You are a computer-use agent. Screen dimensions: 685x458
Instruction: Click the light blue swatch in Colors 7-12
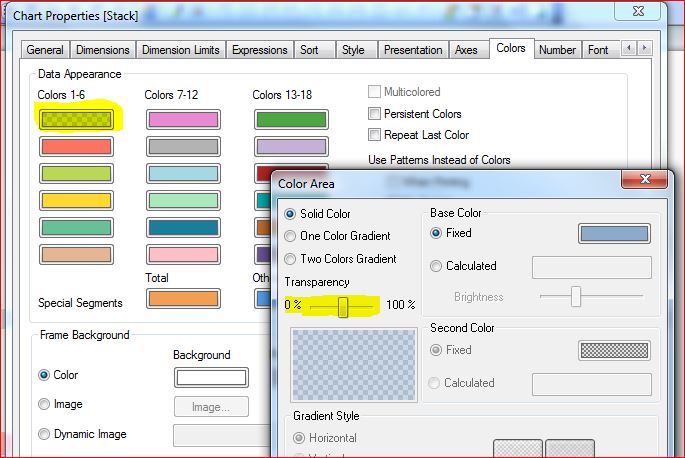[183, 174]
